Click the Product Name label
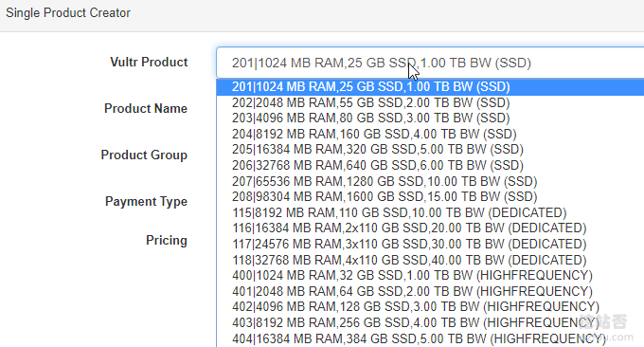 146,108
